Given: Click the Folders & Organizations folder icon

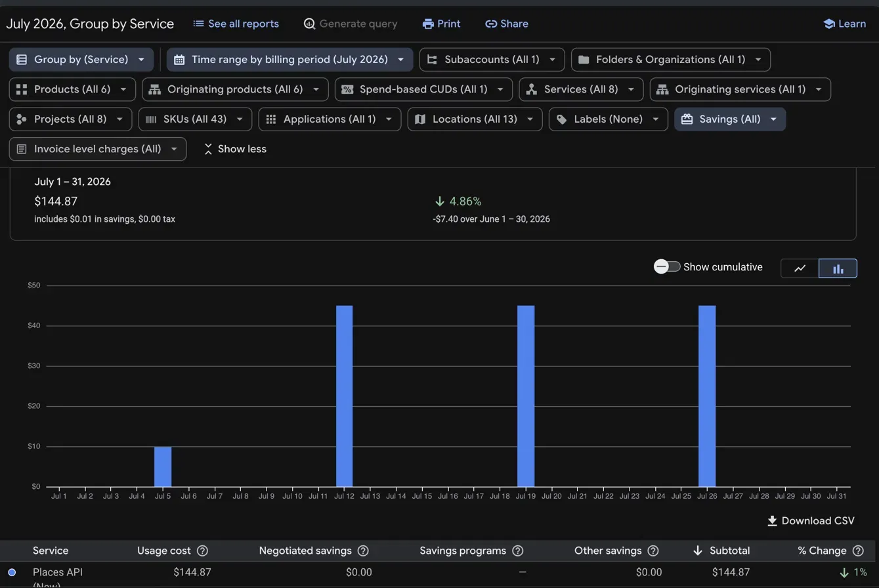Looking at the screenshot, I should click(x=584, y=60).
